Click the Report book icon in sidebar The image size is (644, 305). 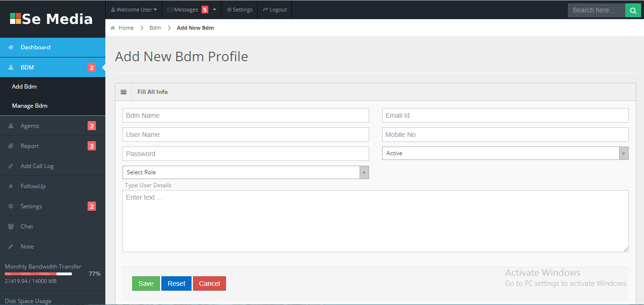coord(11,146)
